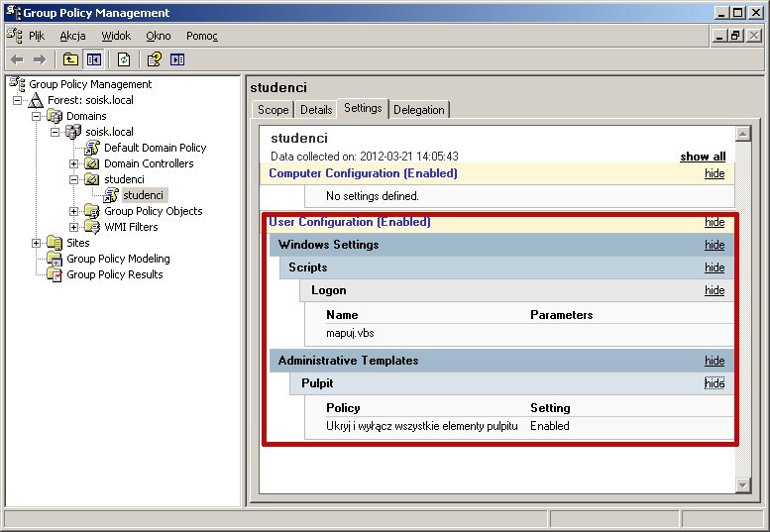Viewport: 770px width, 532px height.
Task: Open the Akcja menu
Action: coord(72,36)
